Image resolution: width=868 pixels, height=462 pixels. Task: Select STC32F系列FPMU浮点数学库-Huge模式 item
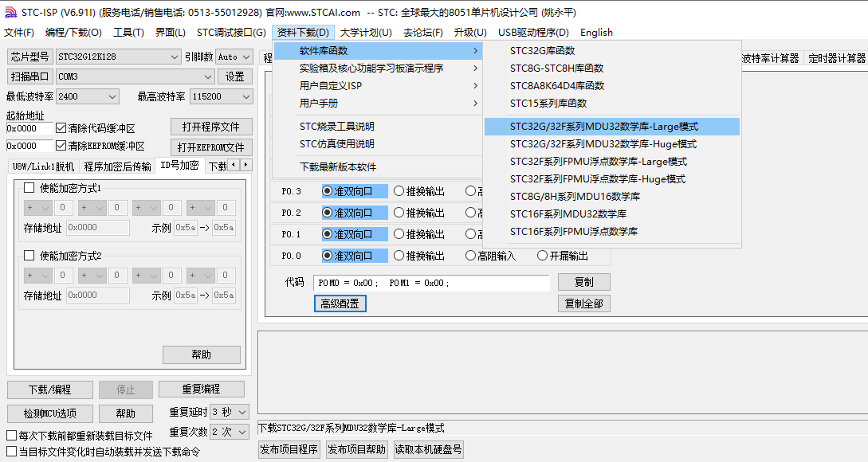click(611, 179)
